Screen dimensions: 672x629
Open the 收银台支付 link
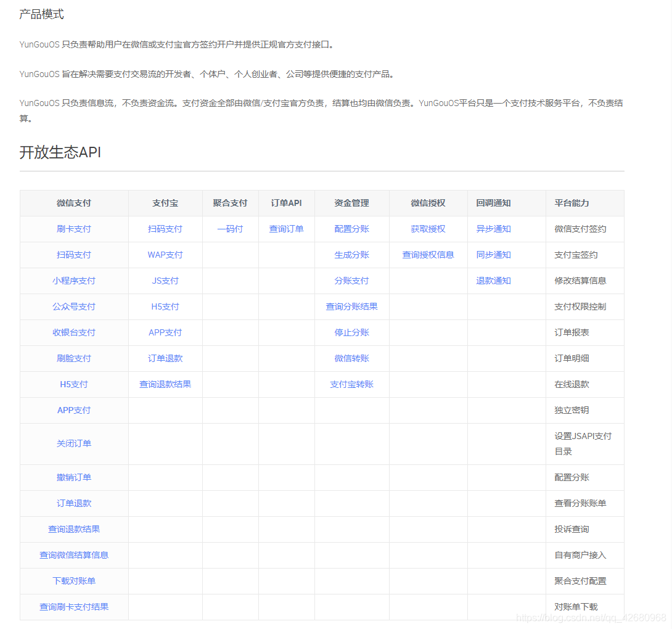74,332
